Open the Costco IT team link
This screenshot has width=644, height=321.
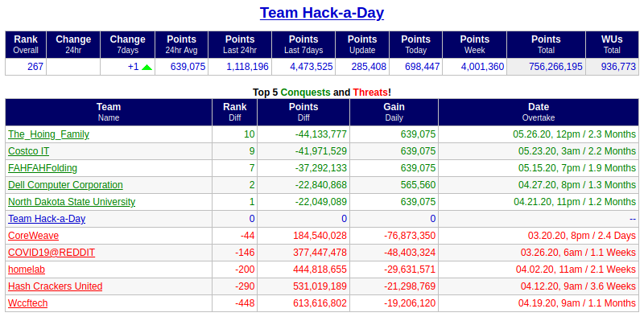(x=29, y=151)
